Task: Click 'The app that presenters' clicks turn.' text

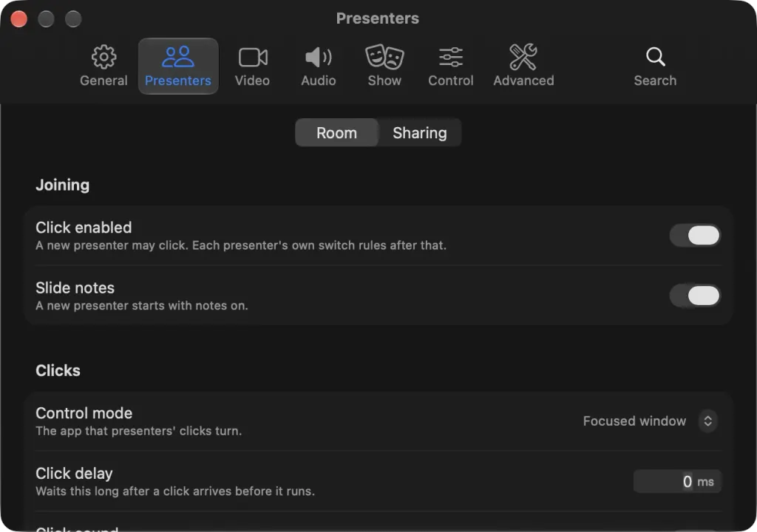Action: tap(138, 431)
